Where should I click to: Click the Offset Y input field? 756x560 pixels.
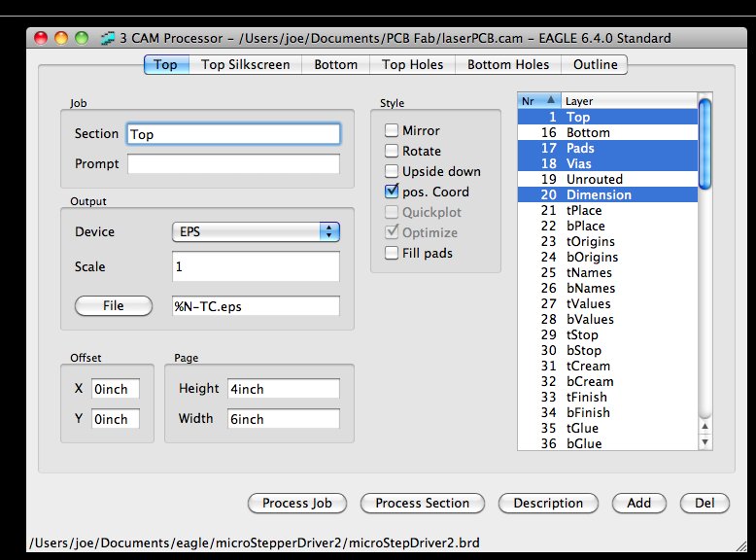[x=116, y=419]
